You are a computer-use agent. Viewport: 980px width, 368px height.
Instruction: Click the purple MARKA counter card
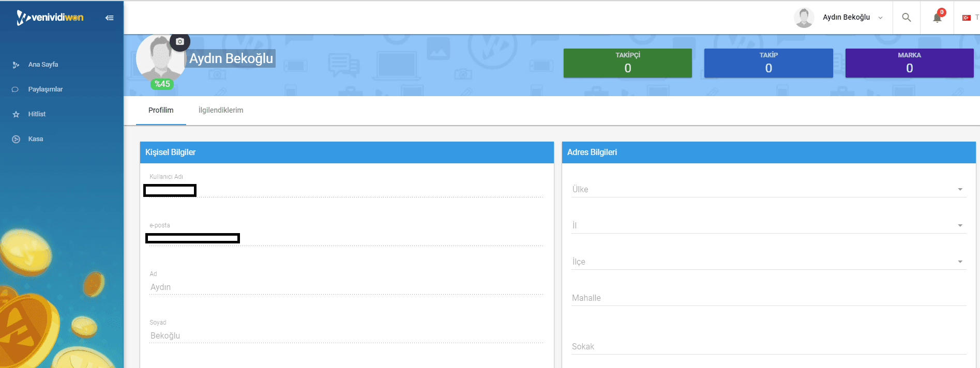point(910,63)
